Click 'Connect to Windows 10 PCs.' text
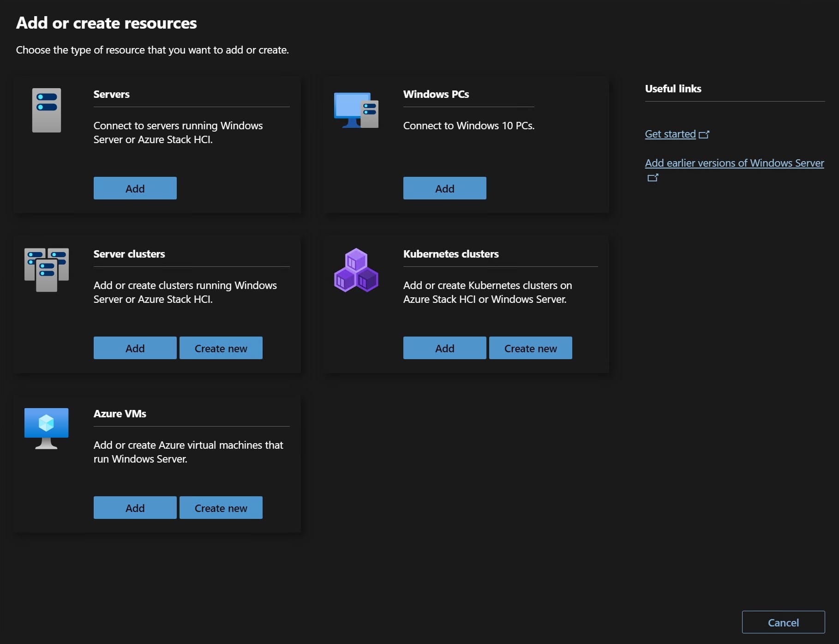The width and height of the screenshot is (839, 644). pos(469,126)
